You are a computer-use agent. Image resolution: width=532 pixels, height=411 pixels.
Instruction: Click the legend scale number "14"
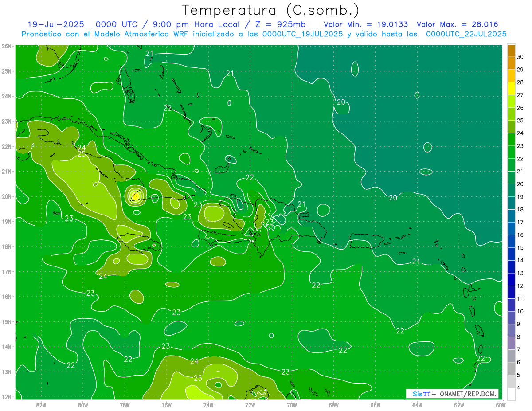point(520,260)
